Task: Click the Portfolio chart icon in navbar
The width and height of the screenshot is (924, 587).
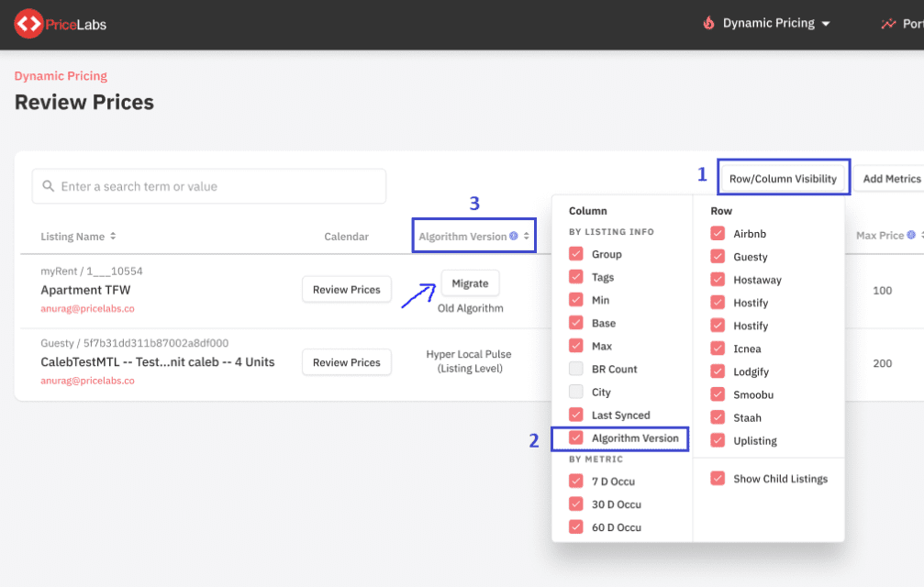Action: click(x=887, y=24)
